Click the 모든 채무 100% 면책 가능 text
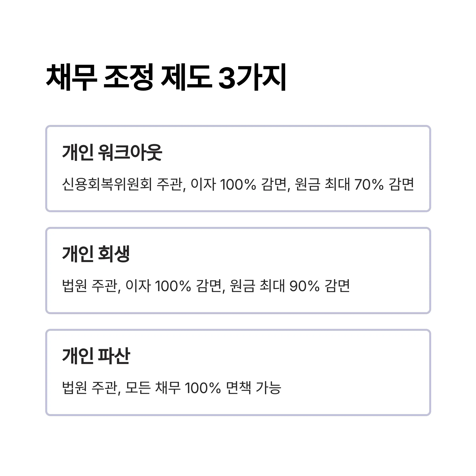The height and width of the screenshot is (476, 476). tap(203, 388)
